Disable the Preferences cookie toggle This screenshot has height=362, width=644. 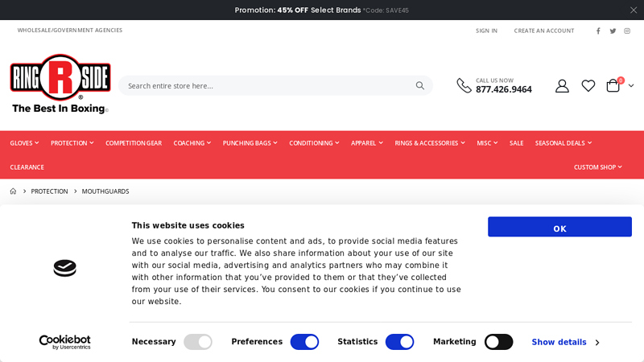coord(304,342)
